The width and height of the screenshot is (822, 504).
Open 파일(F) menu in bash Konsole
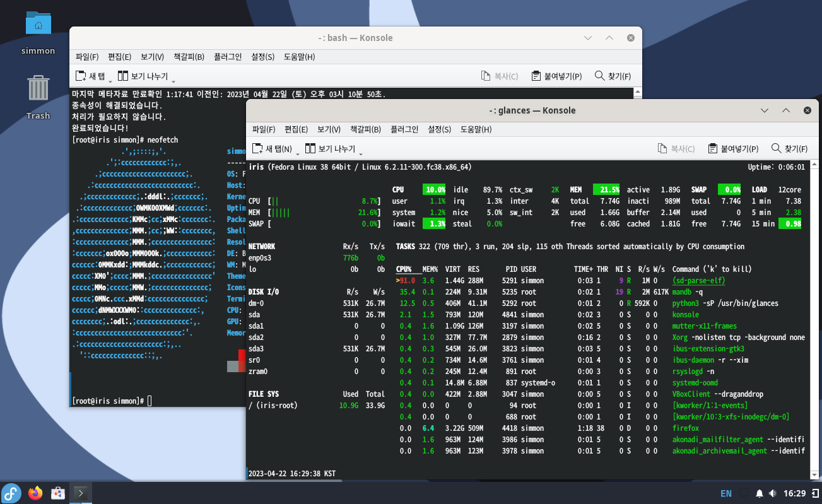point(87,57)
